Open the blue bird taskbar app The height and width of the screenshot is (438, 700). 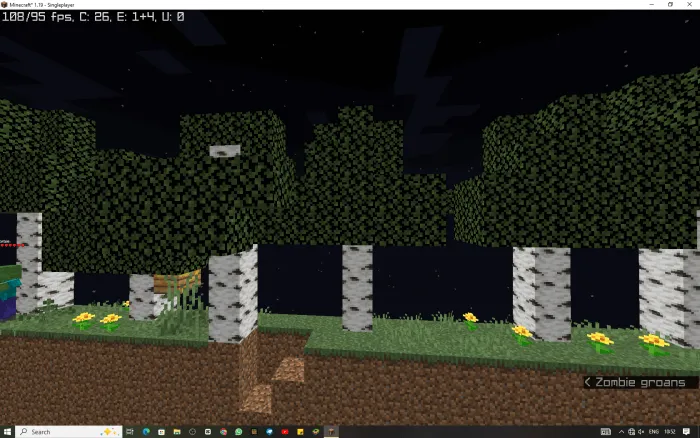pyautogui.click(x=269, y=432)
